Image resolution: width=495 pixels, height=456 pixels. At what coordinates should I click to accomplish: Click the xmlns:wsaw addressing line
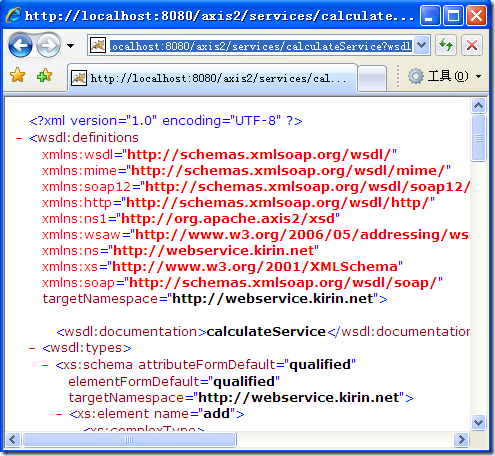tap(256, 235)
